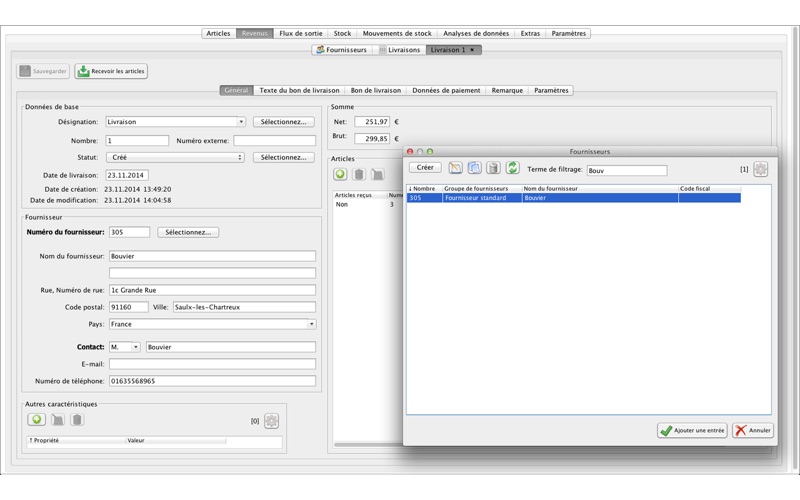Click the Numéro de téléphone field
Image resolution: width=800 pixels, height=500 pixels.
pos(212,381)
